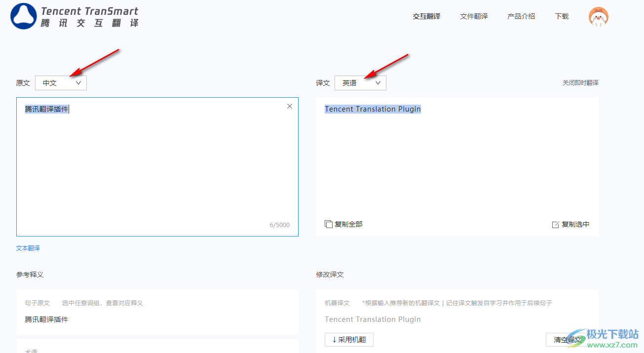Click machine translation text under 机器译文

[373, 319]
